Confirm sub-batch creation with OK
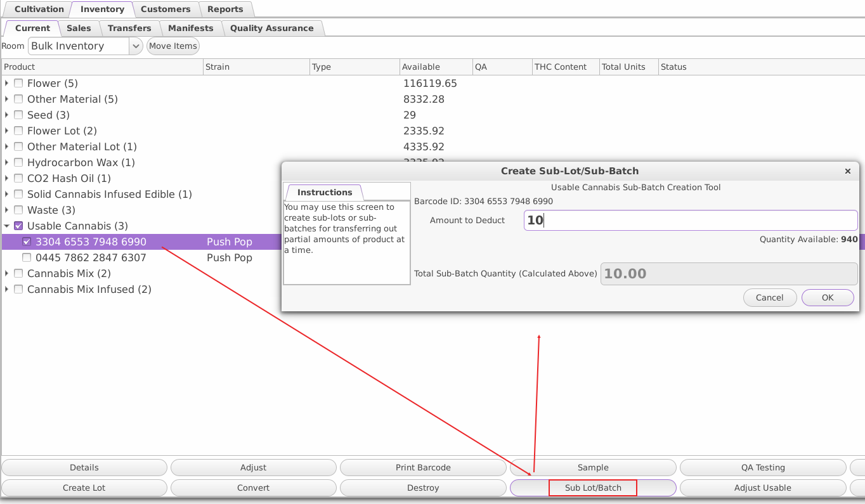This screenshot has height=504, width=865. click(x=828, y=297)
